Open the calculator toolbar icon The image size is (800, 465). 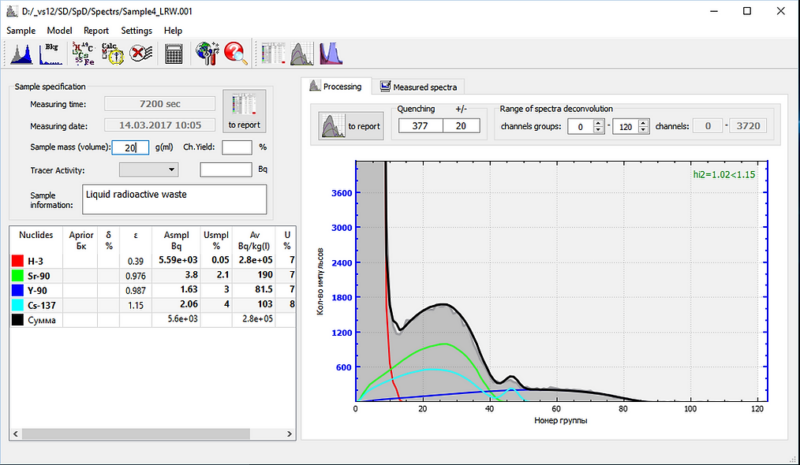pos(175,54)
